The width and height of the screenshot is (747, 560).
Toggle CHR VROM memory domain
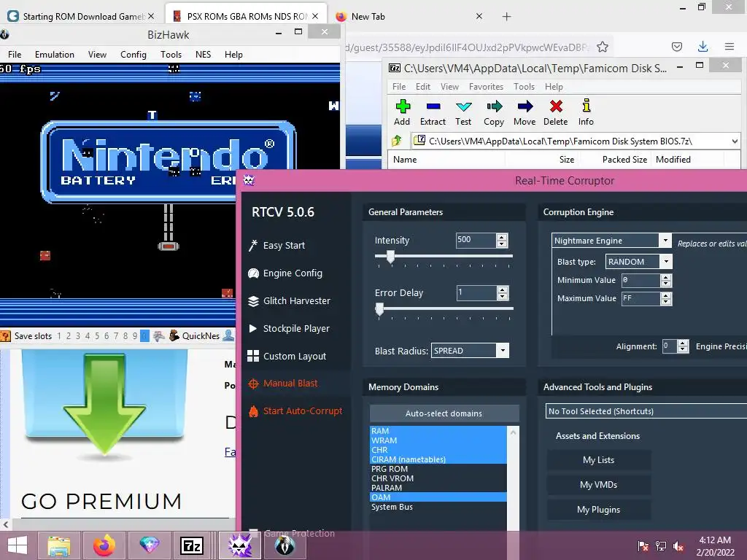[438, 478]
